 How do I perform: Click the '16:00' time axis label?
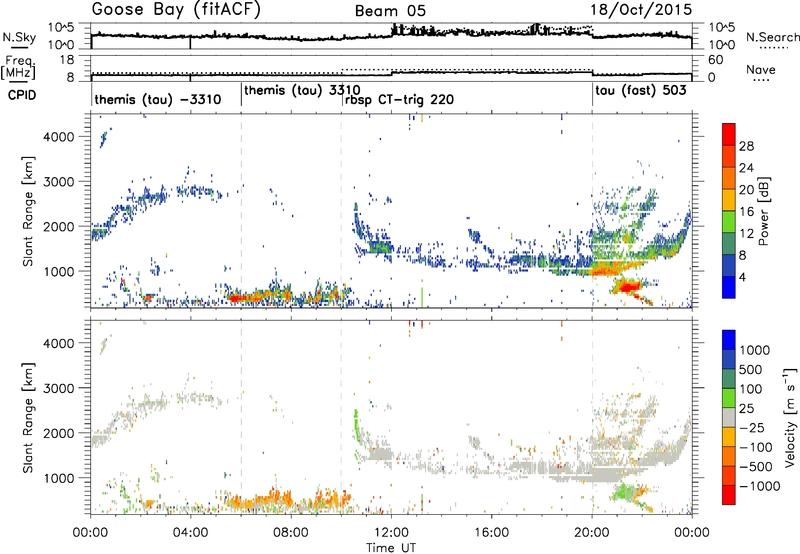491,533
